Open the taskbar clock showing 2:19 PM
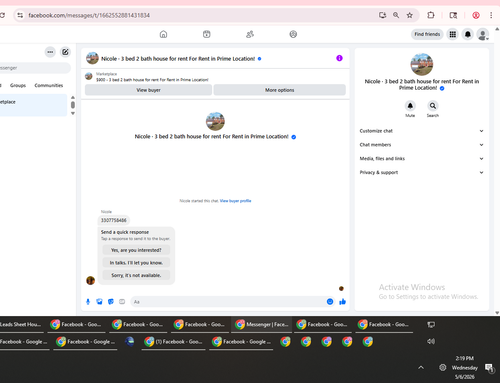Screen dimensions: 500x383 pos(465,367)
